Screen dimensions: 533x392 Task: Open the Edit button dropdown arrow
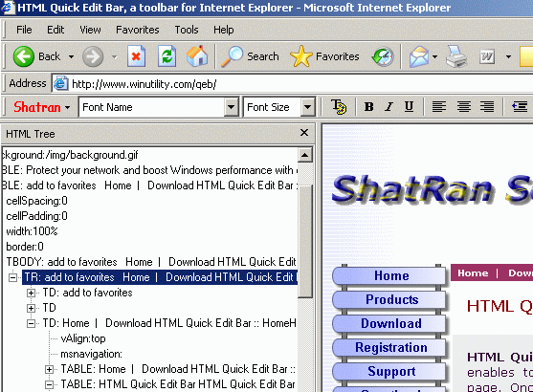click(508, 56)
